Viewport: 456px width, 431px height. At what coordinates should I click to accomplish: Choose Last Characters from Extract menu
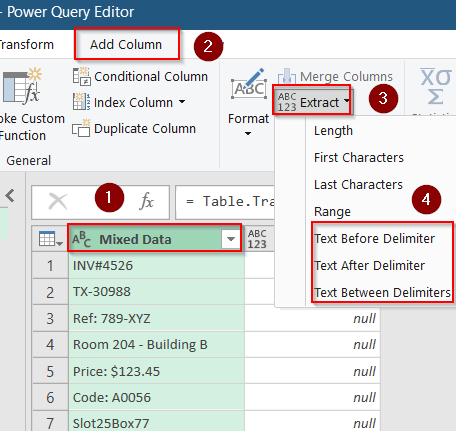358,184
